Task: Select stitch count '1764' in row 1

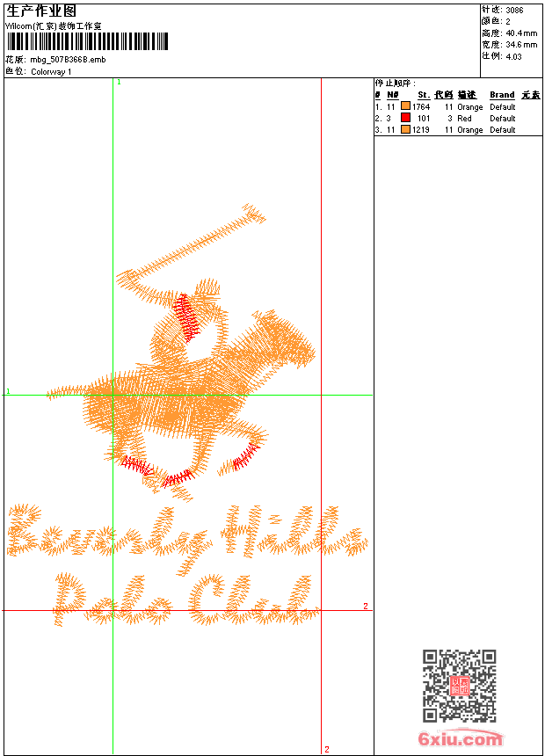Action: pyautogui.click(x=421, y=106)
